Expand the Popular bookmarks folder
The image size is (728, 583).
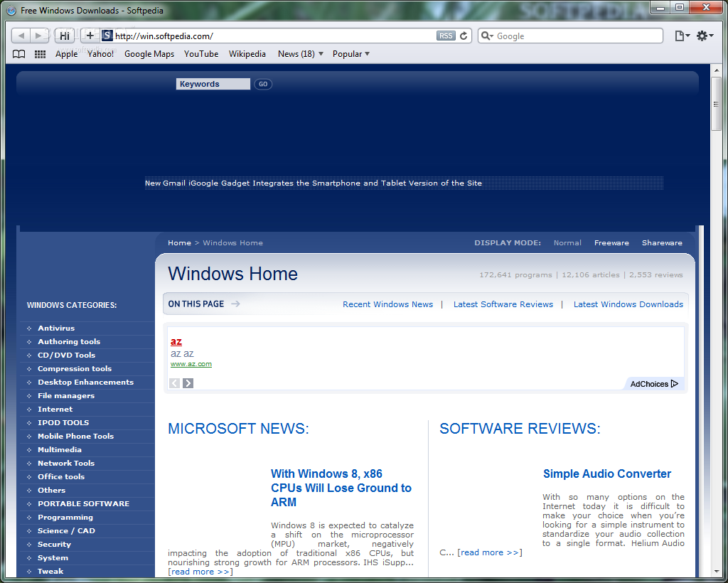pyautogui.click(x=351, y=54)
